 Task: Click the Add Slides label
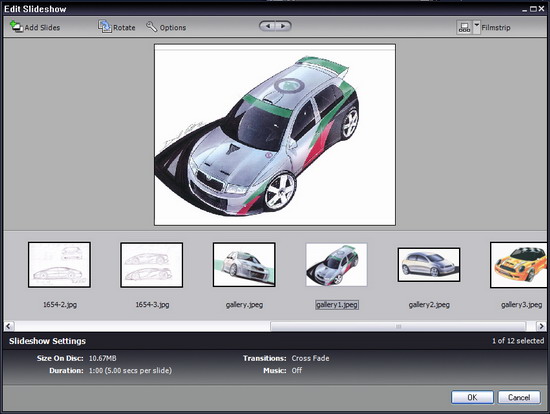(x=42, y=27)
